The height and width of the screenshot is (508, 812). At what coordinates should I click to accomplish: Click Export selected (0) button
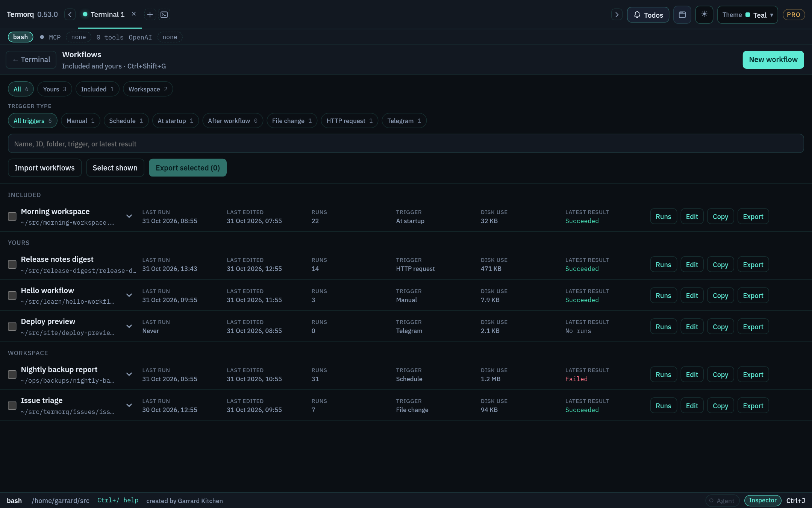[x=188, y=167]
